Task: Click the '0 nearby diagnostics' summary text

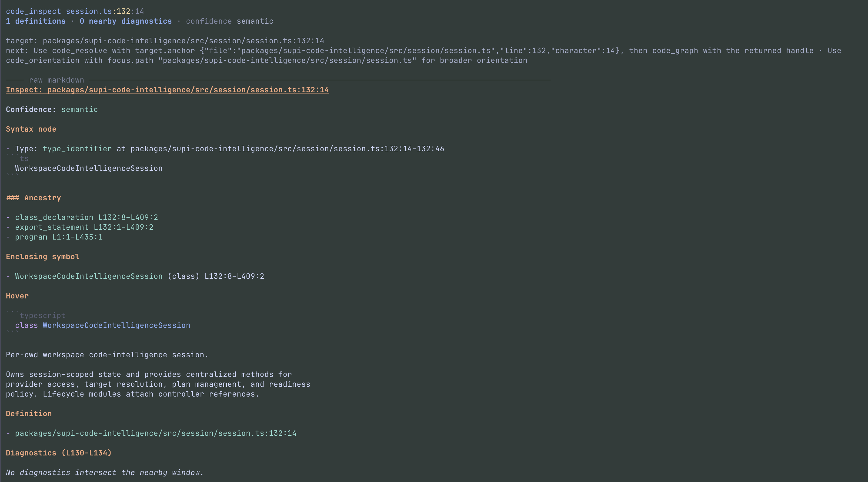Action: [126, 21]
